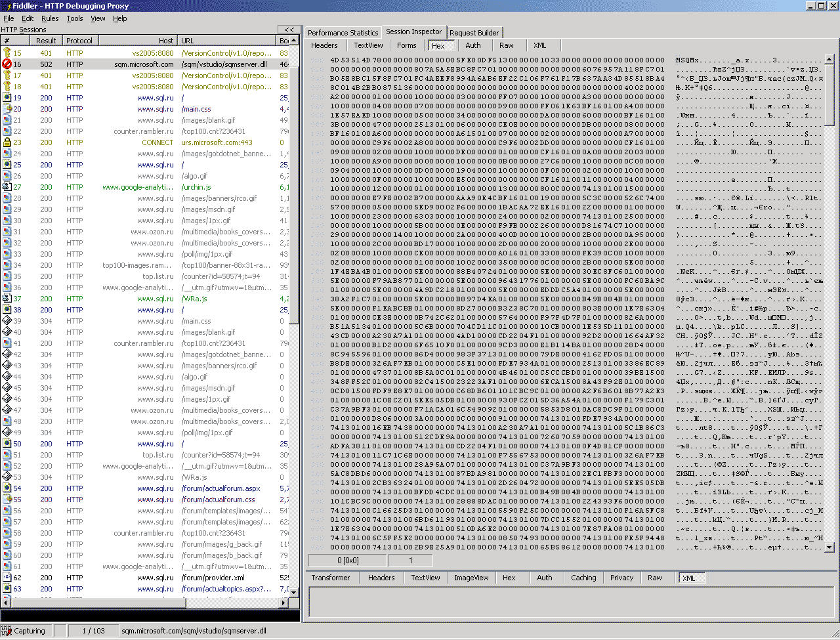Open the response Caching tab

(583, 578)
